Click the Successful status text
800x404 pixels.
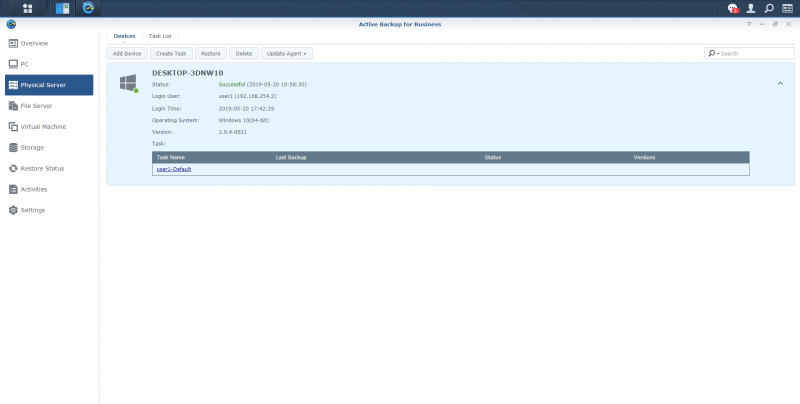[232, 84]
